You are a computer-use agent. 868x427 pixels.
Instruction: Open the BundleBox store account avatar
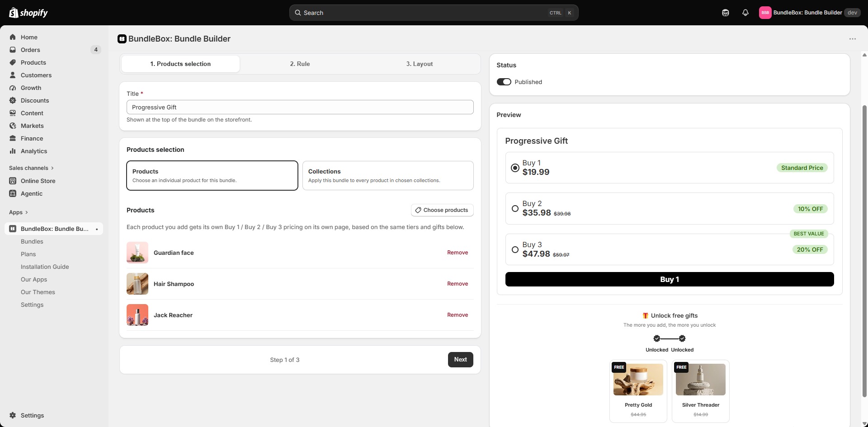[x=765, y=13]
